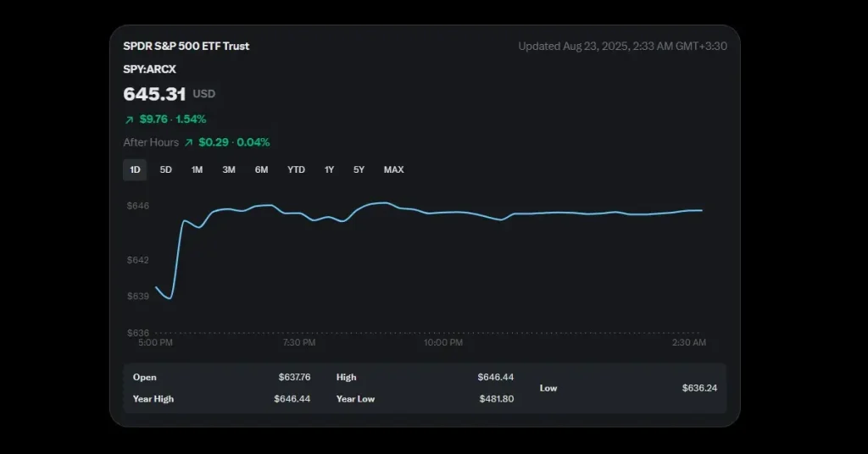Screen dimensions: 868x454
Task: Display the MAX price history
Action: tap(393, 170)
